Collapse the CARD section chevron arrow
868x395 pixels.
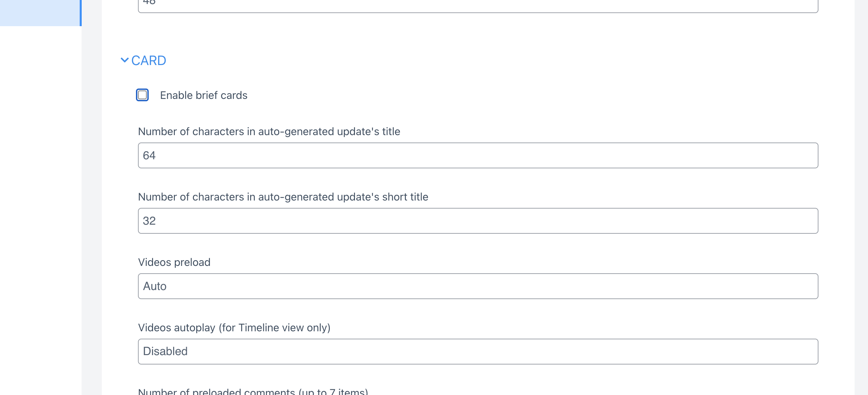tap(124, 60)
